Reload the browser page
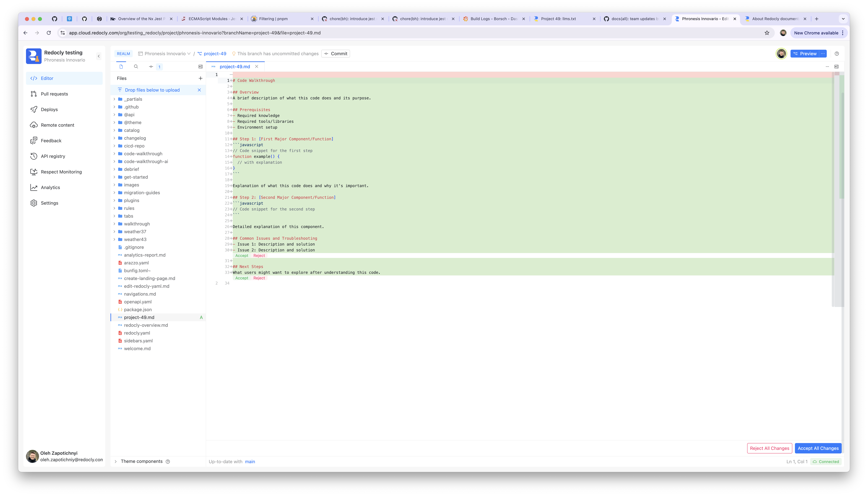 click(x=49, y=33)
